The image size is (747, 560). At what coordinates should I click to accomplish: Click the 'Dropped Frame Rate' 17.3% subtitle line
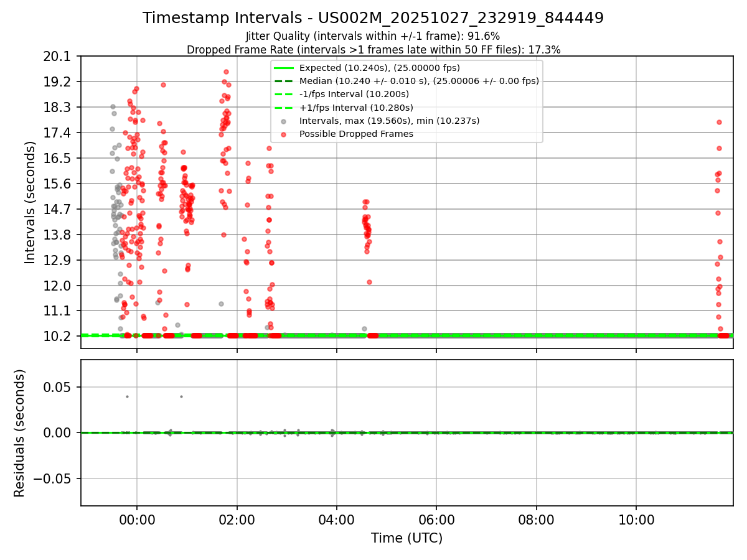(x=374, y=50)
